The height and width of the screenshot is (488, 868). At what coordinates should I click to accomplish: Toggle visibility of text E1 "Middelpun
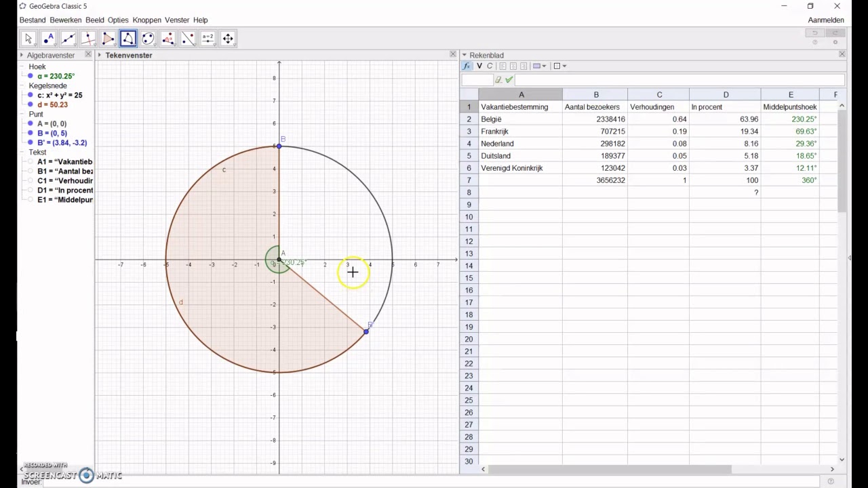tap(31, 200)
